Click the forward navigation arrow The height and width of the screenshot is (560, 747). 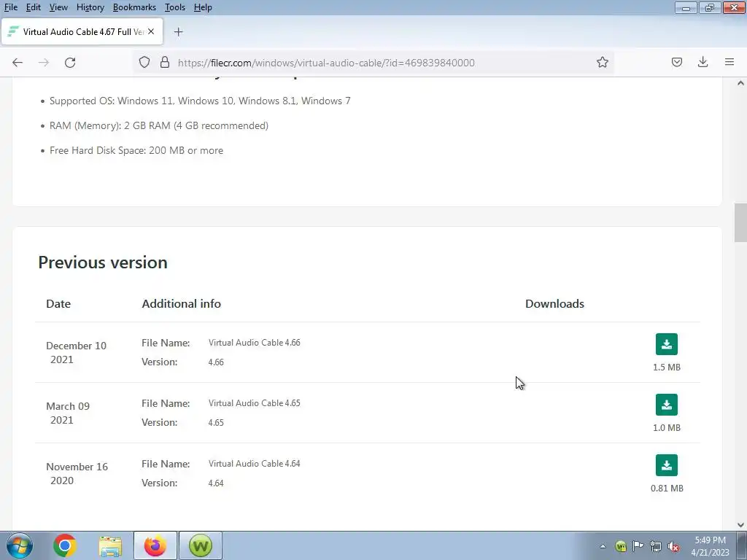[x=44, y=63]
